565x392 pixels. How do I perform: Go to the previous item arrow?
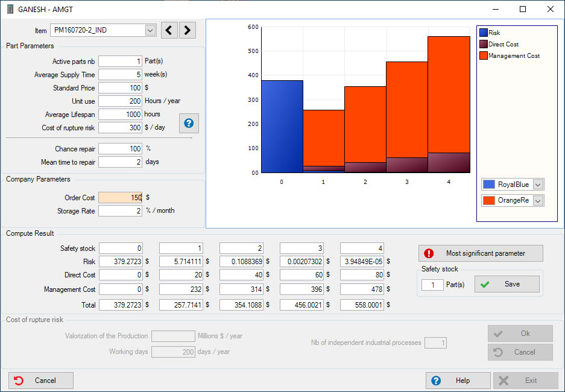(x=169, y=30)
